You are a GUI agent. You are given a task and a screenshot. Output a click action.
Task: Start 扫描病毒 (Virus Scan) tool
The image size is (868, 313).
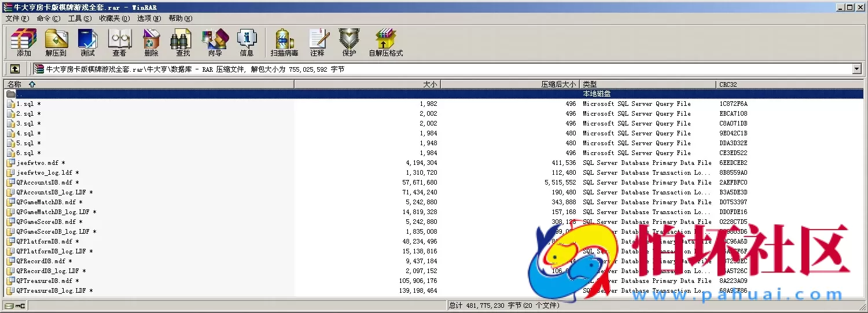pyautogui.click(x=284, y=42)
